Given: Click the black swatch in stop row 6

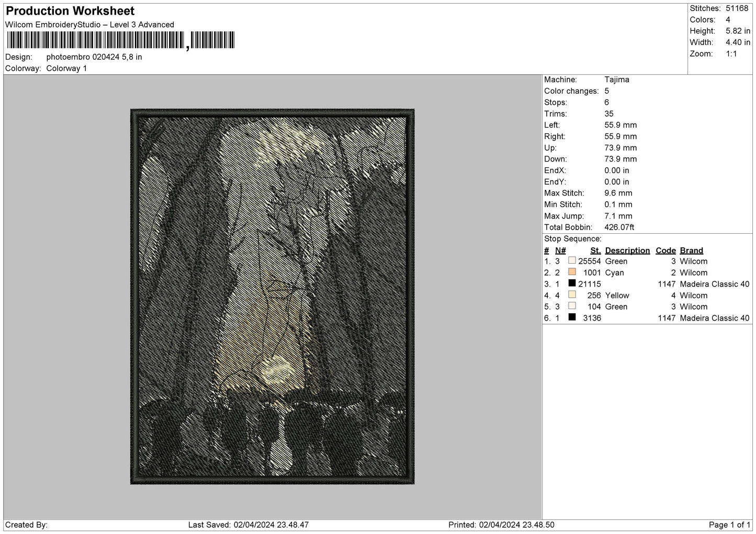Looking at the screenshot, I should 572,317.
